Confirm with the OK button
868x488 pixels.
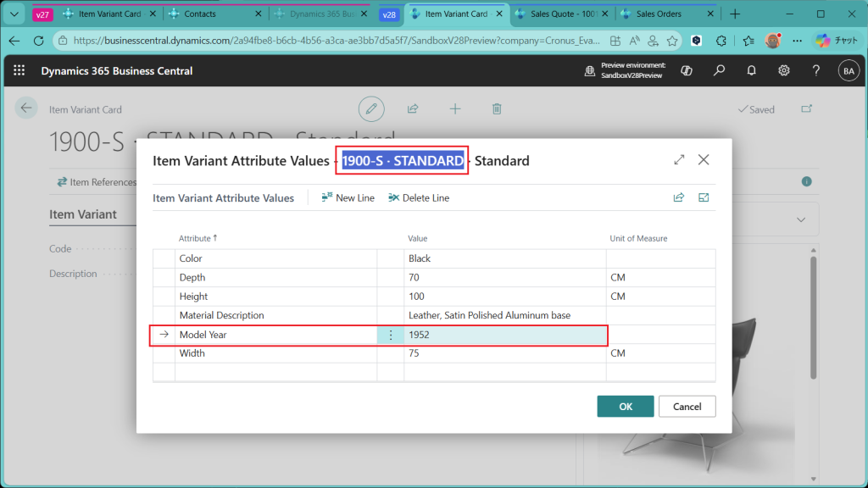point(625,407)
